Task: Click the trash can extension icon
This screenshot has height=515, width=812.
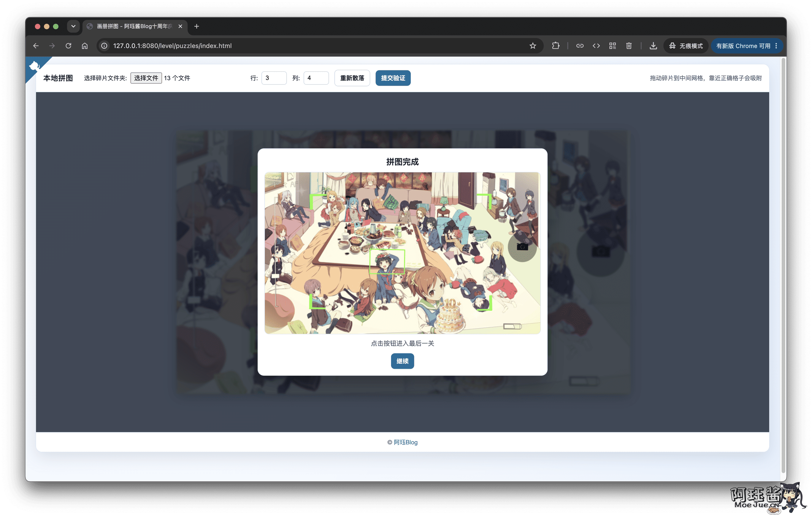Action: (x=629, y=46)
